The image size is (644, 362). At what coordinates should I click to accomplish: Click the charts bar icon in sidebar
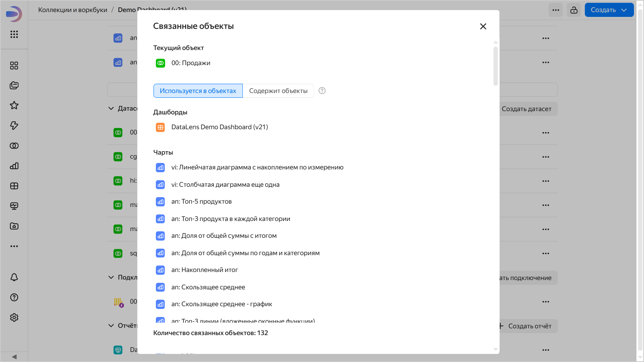click(14, 166)
